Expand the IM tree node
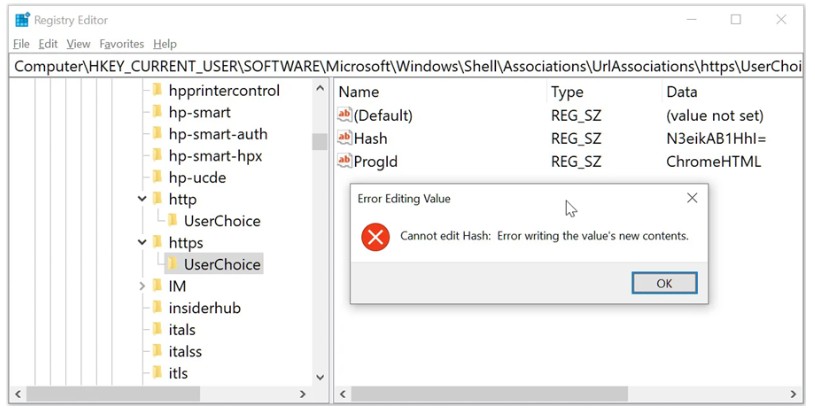 click(142, 287)
